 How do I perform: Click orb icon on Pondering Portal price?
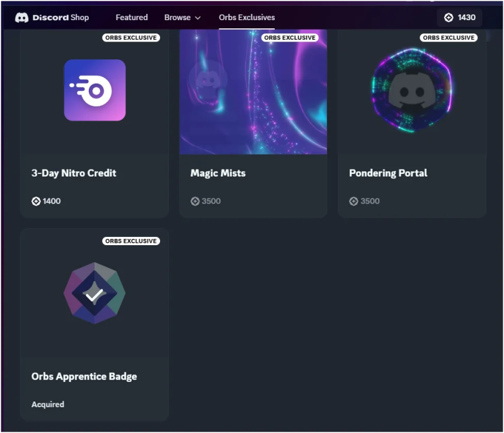click(x=353, y=202)
